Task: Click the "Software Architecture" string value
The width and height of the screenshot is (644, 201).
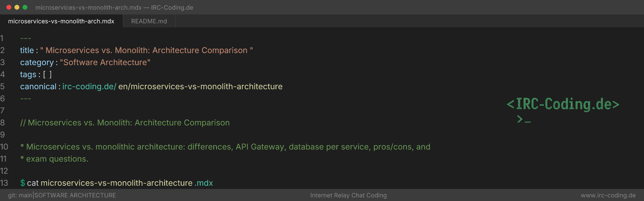Action: click(x=105, y=62)
